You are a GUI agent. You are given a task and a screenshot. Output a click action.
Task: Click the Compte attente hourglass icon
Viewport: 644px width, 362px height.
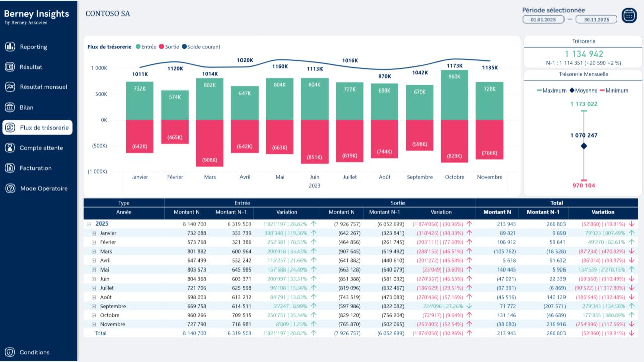[x=10, y=148]
